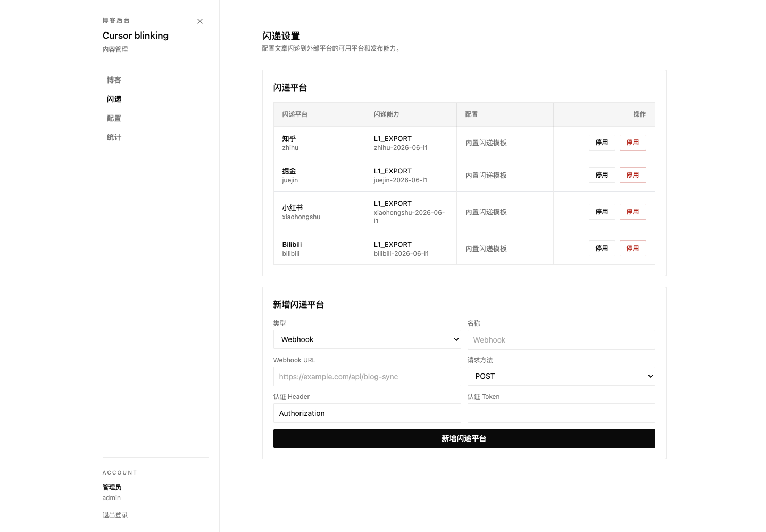The width and height of the screenshot is (766, 532).
Task: Click the 退出登录 link
Action: pyautogui.click(x=115, y=515)
